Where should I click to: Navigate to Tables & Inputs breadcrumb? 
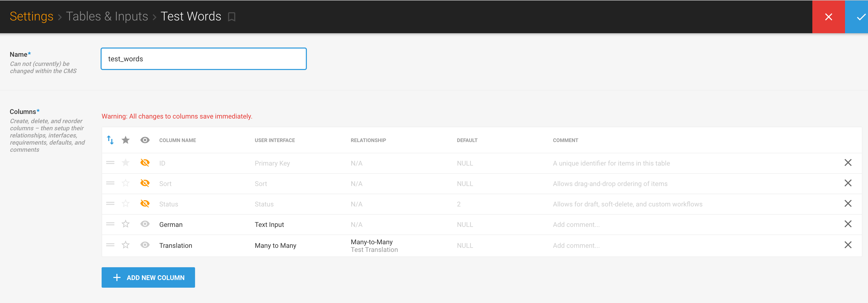(x=107, y=16)
